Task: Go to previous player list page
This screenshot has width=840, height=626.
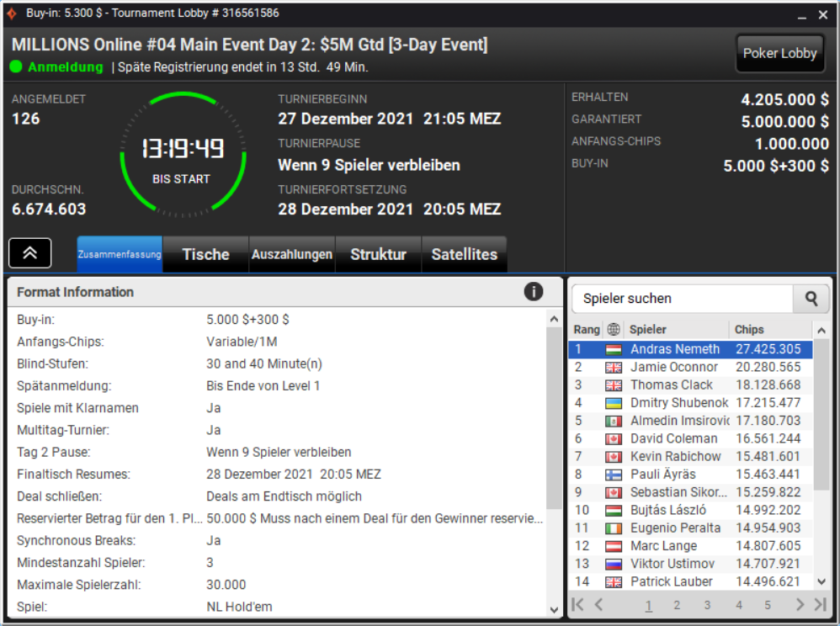Action: (599, 605)
